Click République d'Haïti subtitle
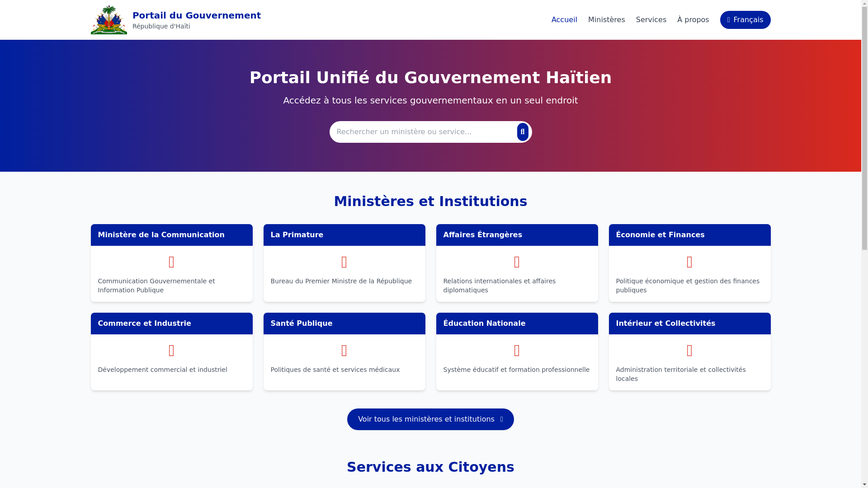The height and width of the screenshot is (488, 868). click(161, 26)
